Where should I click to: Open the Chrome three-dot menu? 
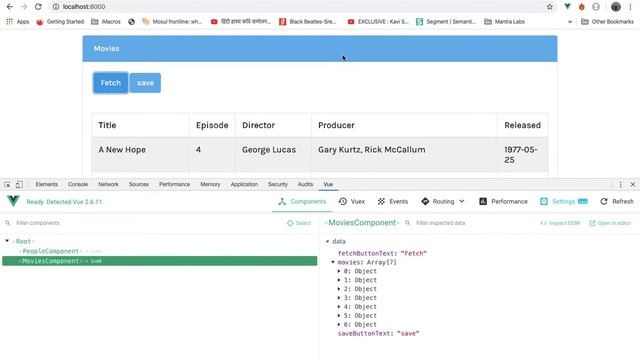coord(630,7)
